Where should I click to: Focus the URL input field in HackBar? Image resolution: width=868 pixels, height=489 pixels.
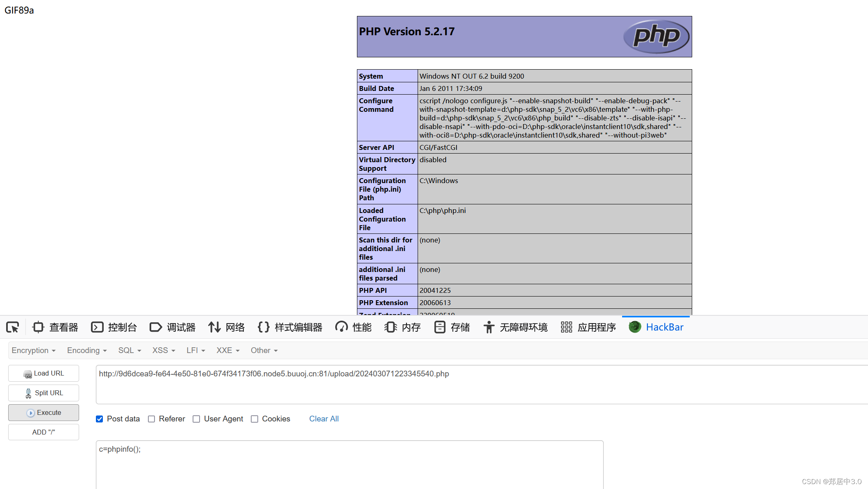[x=482, y=385]
